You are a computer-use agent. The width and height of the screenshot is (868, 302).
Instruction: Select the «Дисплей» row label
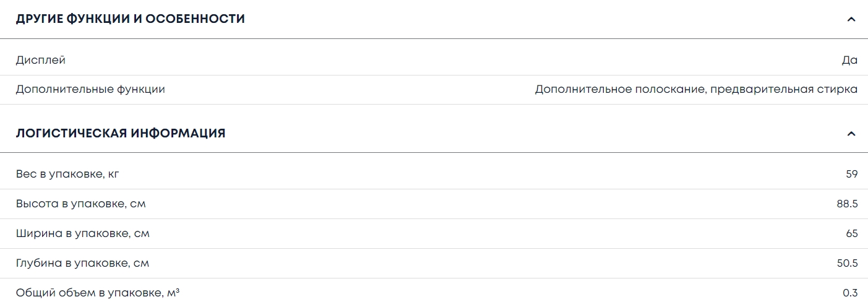click(x=41, y=60)
